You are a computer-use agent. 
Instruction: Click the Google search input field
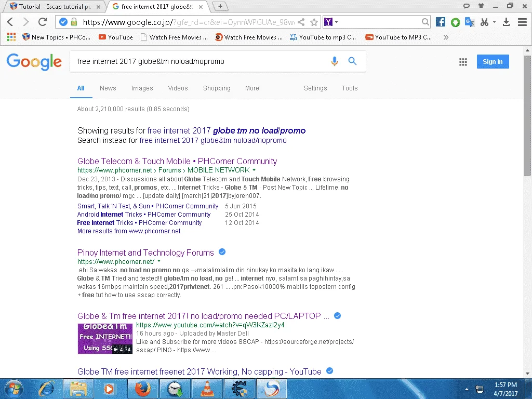(x=200, y=61)
